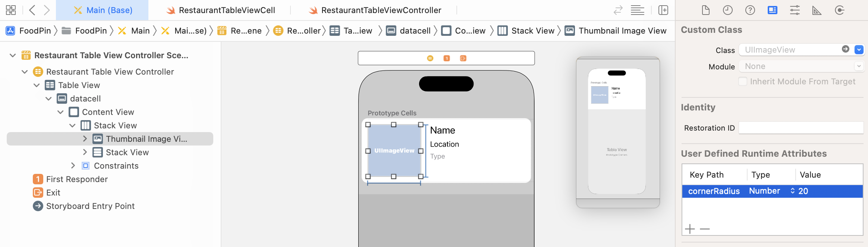Show the File inspector

point(705,10)
